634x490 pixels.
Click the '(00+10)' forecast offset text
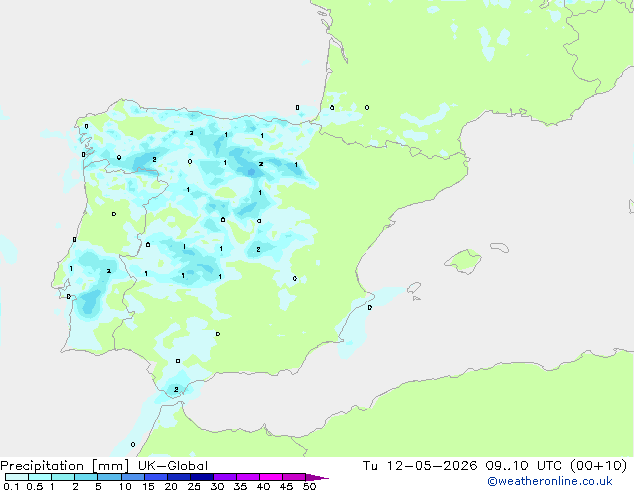point(599,466)
